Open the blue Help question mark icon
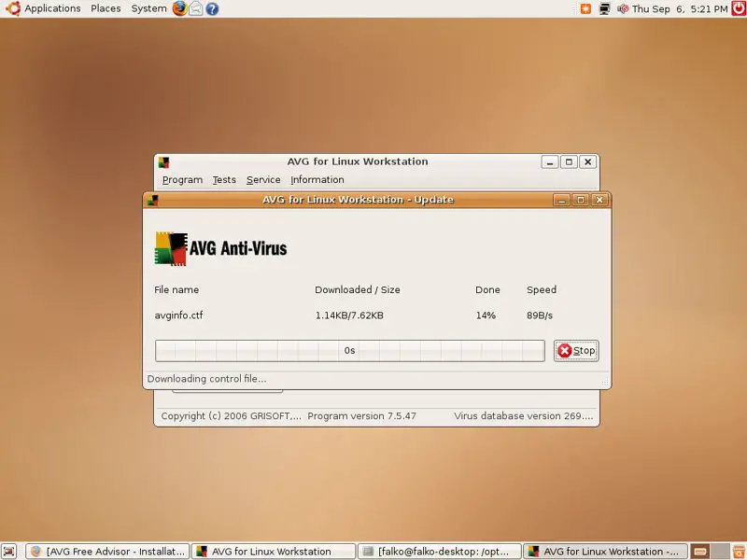747x560 pixels. (213, 8)
